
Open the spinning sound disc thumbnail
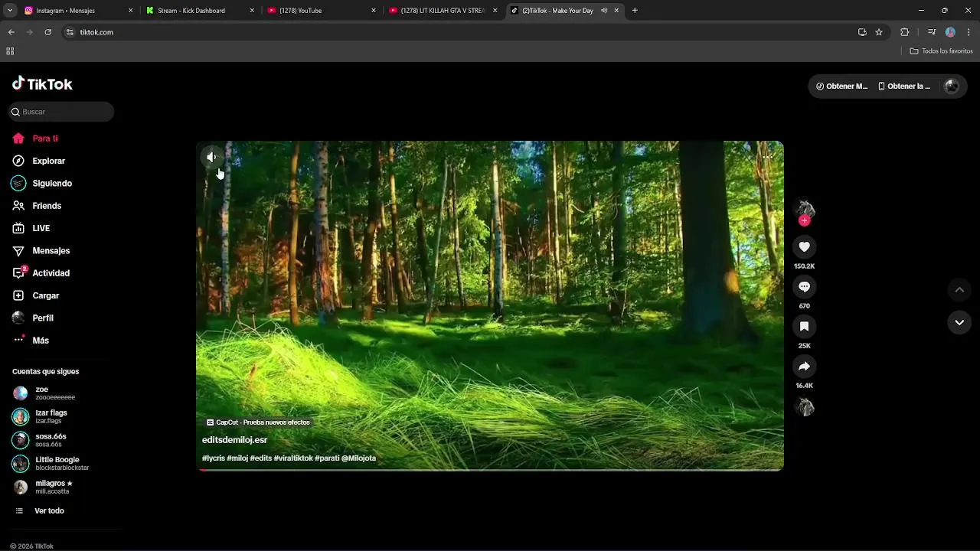click(804, 407)
